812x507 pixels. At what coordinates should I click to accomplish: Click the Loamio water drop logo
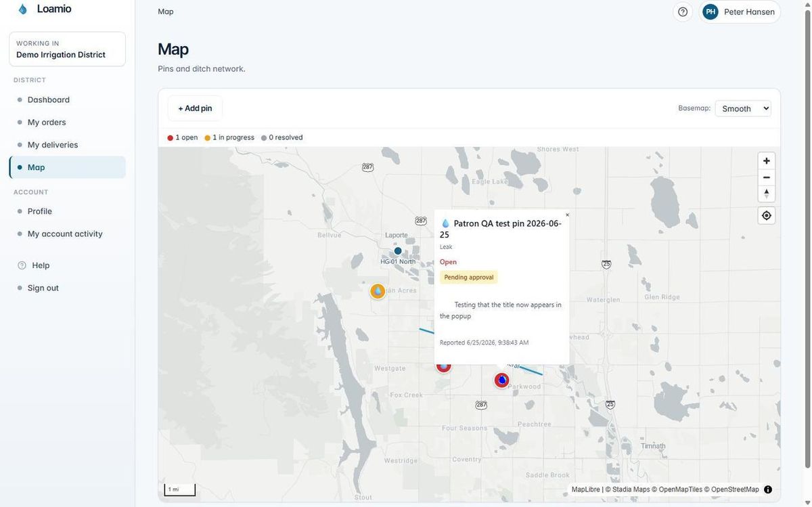23,9
